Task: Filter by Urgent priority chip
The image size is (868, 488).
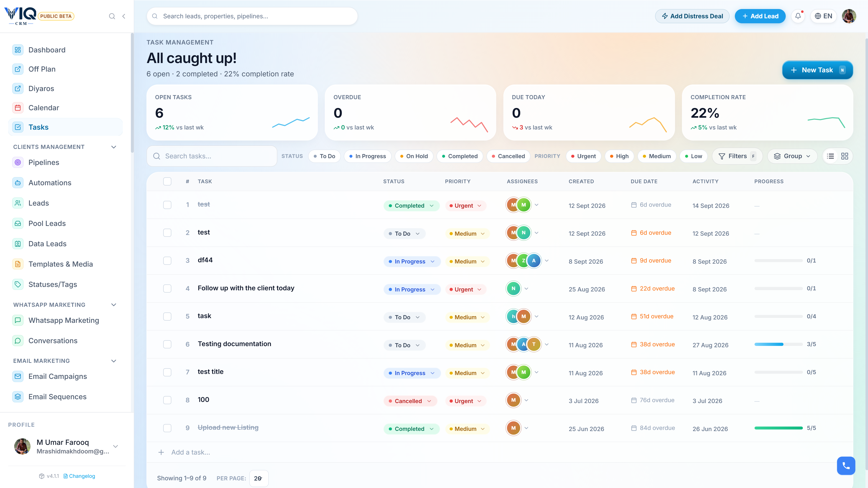Action: click(x=583, y=156)
